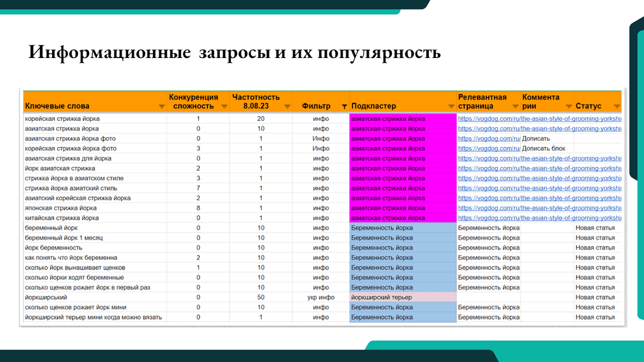
Task: Open filter for Конкуренция сложность column
Action: click(x=224, y=106)
